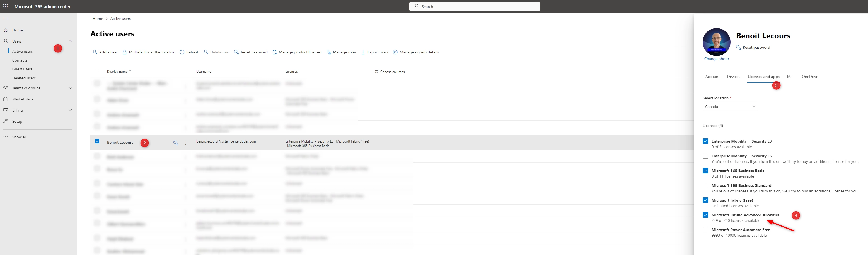Switch to the Devices tab
This screenshot has width=868, height=255.
tap(734, 77)
